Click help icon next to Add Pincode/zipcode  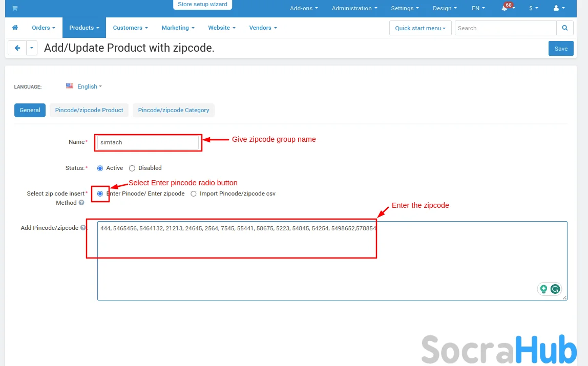[83, 228]
